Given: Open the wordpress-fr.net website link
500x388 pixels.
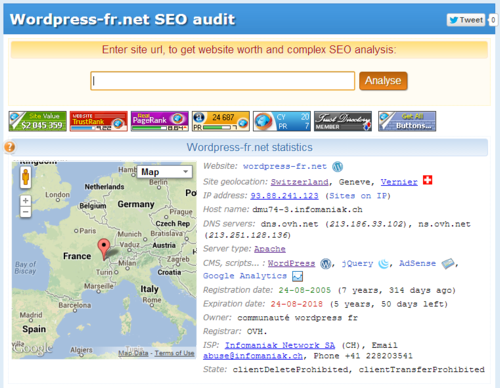Looking at the screenshot, I should pyautogui.click(x=285, y=166).
